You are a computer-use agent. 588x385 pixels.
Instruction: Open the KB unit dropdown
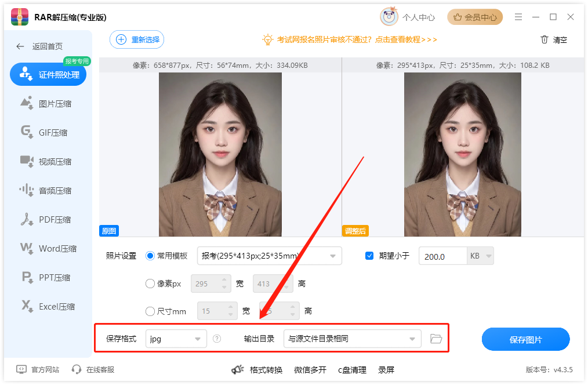(x=480, y=256)
